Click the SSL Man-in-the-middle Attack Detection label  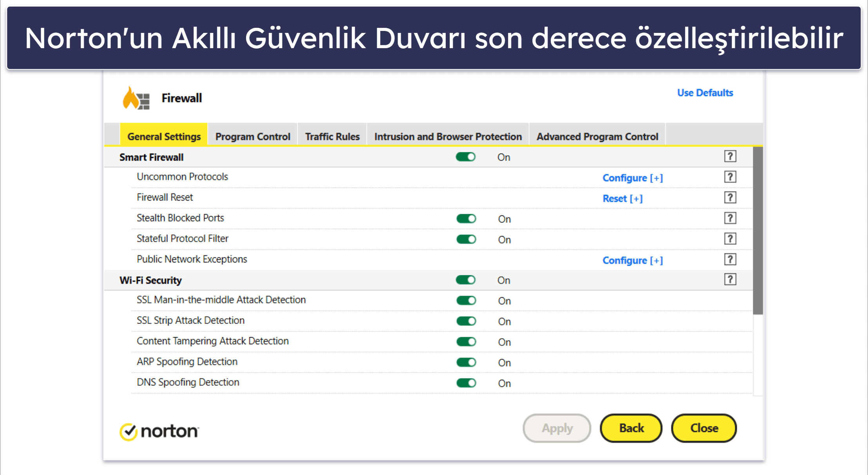click(221, 300)
